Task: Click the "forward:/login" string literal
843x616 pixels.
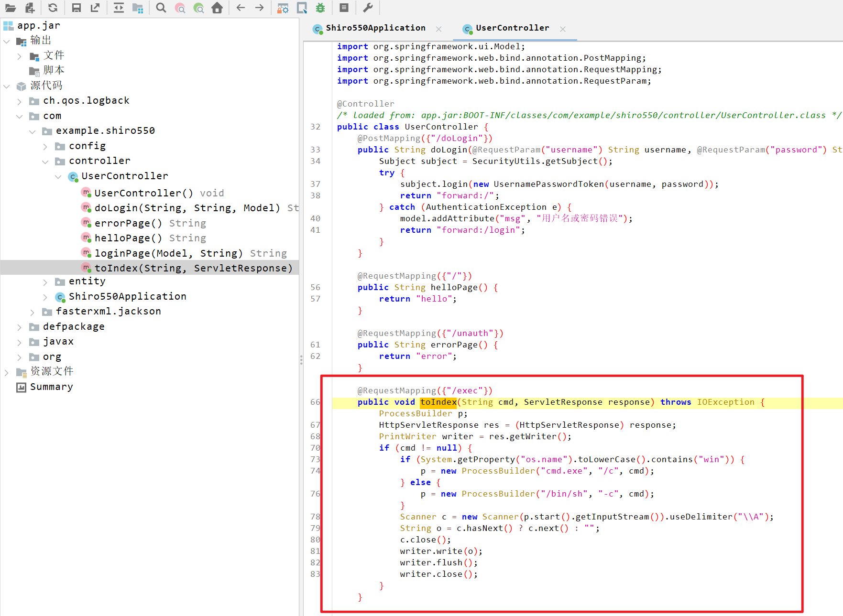Action: point(478,230)
